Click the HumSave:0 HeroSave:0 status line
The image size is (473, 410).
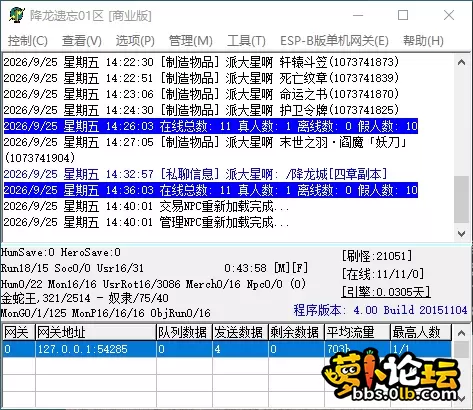pyautogui.click(x=61, y=252)
